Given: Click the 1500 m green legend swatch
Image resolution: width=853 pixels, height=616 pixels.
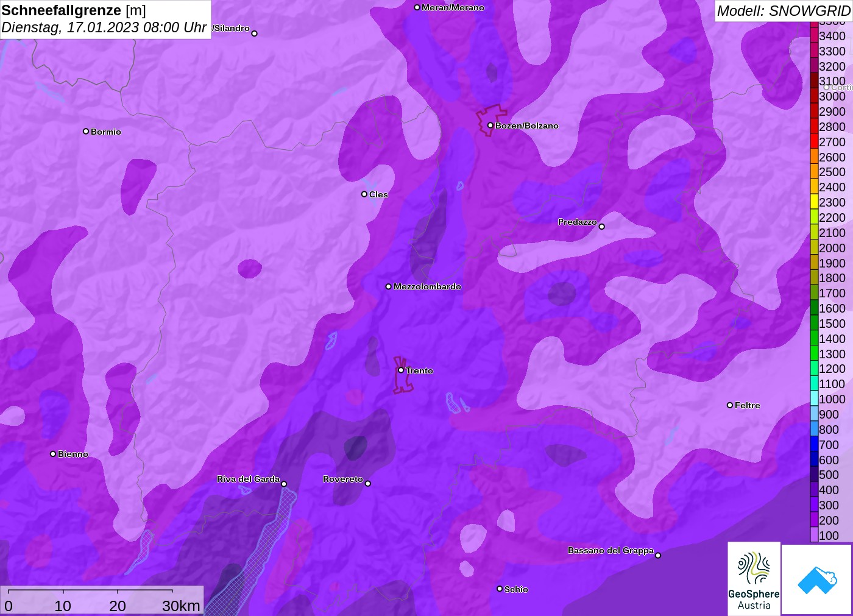Looking at the screenshot, I should (814, 323).
